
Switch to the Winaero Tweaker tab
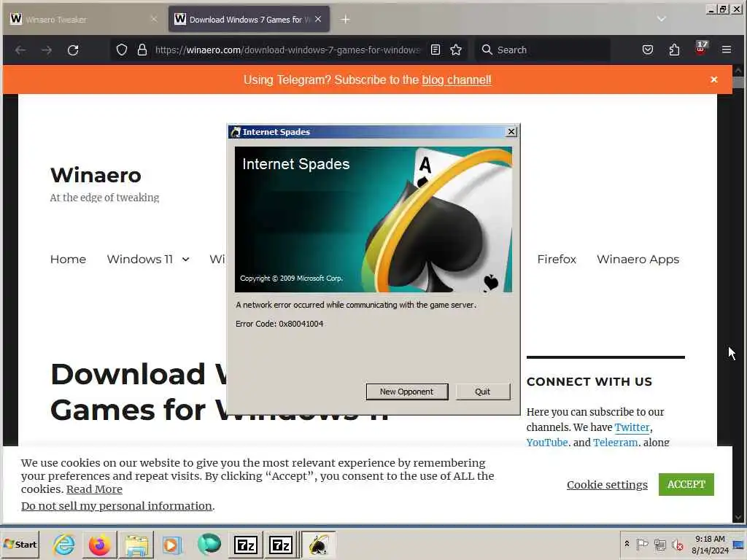tap(82, 20)
